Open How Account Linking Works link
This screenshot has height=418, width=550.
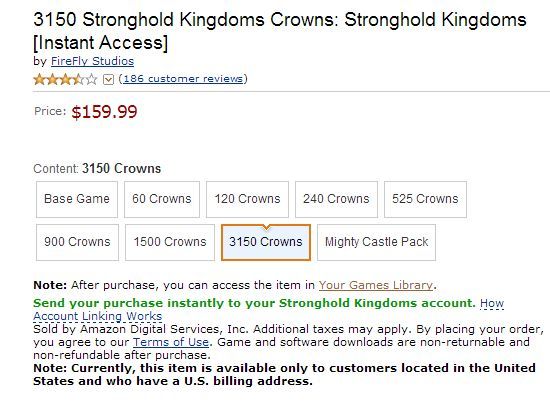(x=269, y=310)
